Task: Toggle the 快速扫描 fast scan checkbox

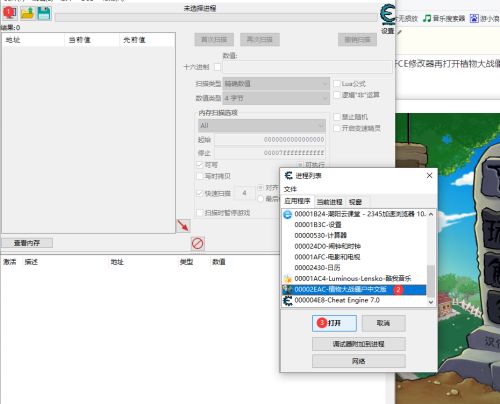Action: pyautogui.click(x=200, y=193)
